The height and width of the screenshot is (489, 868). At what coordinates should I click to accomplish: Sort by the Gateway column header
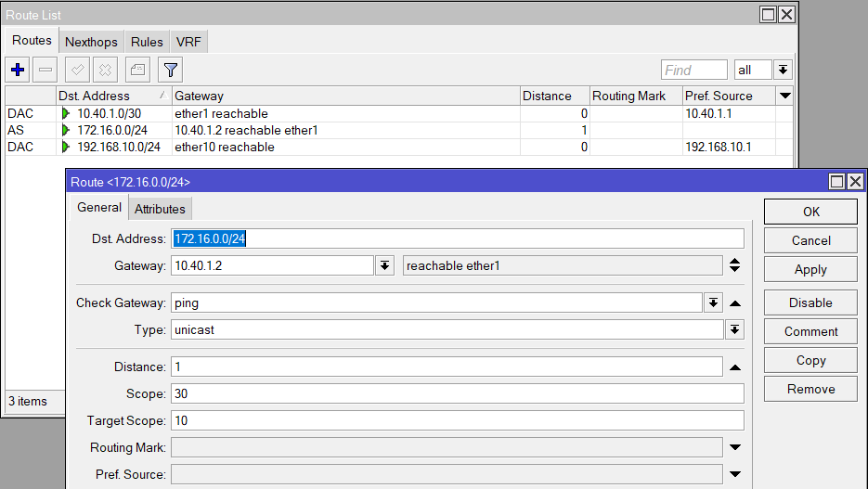click(x=346, y=96)
